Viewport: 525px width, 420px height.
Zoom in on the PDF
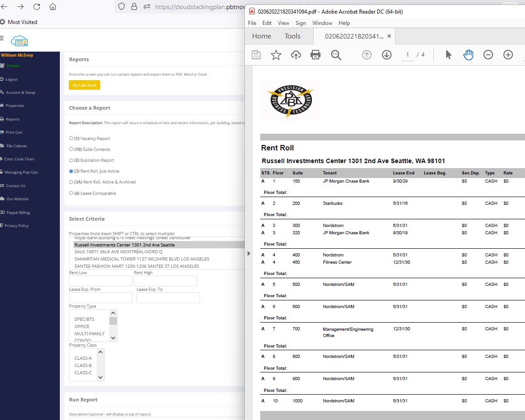[x=508, y=55]
